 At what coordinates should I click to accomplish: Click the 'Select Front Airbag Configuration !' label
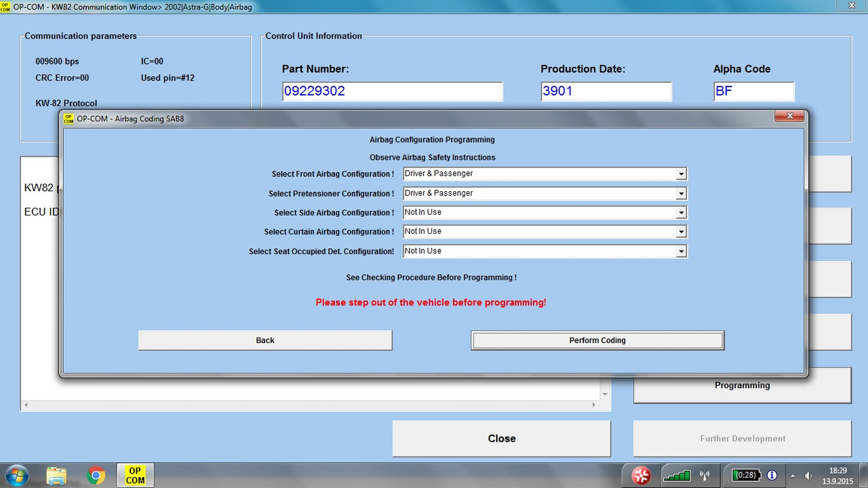[333, 174]
